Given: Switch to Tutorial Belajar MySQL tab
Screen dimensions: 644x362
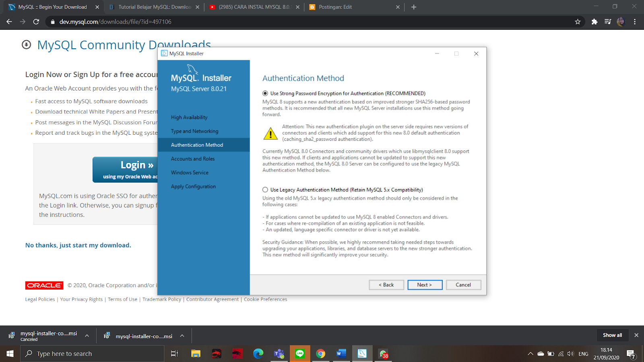Looking at the screenshot, I should (x=154, y=7).
